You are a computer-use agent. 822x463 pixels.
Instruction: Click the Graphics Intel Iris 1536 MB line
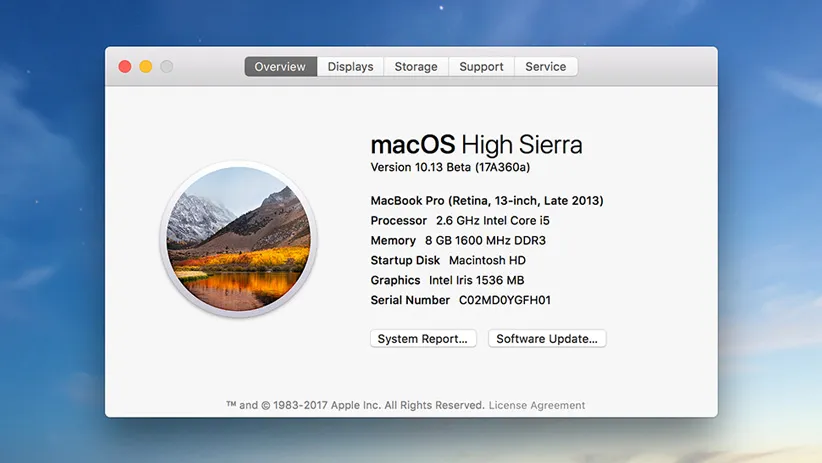pyautogui.click(x=447, y=280)
